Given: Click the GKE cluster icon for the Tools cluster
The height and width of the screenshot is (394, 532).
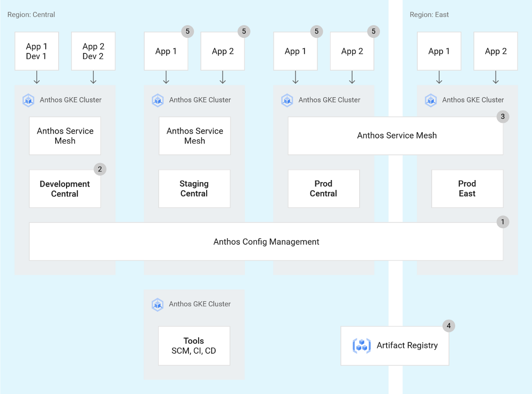Looking at the screenshot, I should [x=158, y=305].
